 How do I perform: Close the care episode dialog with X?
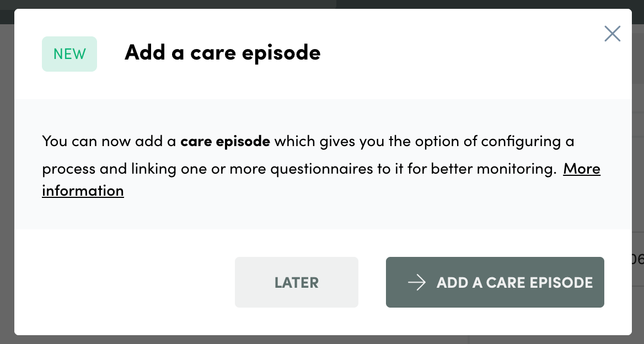coord(612,34)
